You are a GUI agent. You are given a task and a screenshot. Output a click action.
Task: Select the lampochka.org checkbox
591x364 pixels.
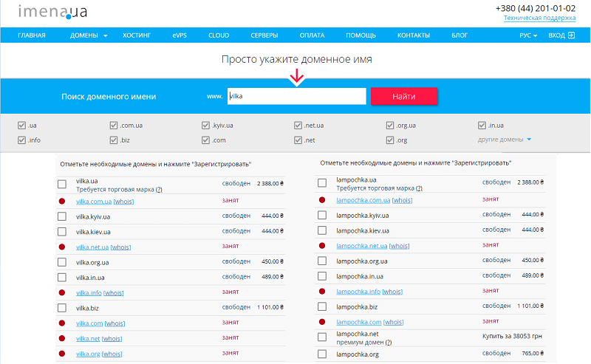coord(322,354)
